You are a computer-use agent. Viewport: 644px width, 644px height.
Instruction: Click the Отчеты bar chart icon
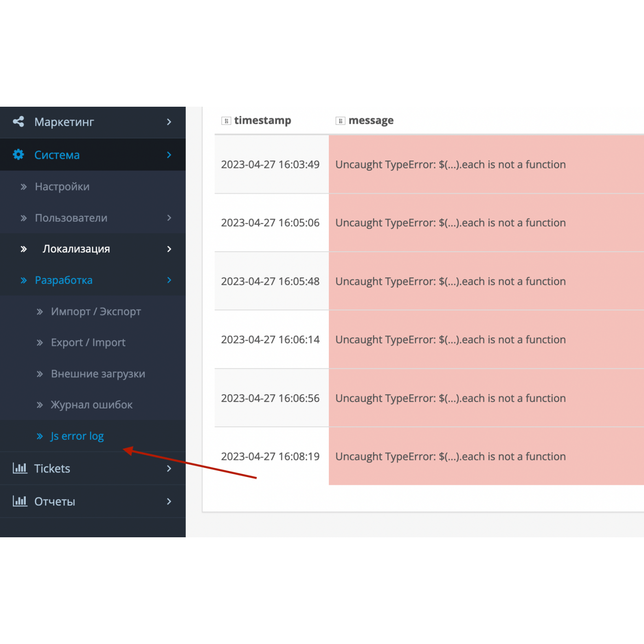click(20, 501)
